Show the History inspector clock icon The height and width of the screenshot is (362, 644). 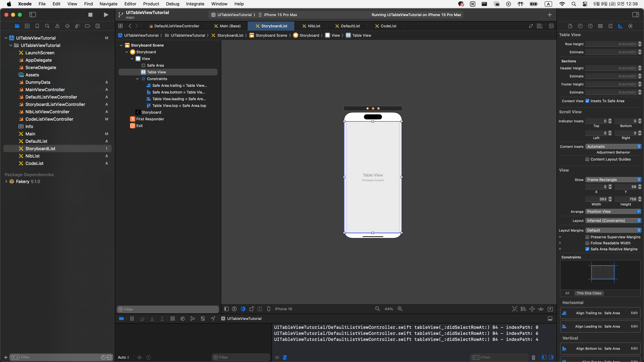pyautogui.click(x=580, y=26)
